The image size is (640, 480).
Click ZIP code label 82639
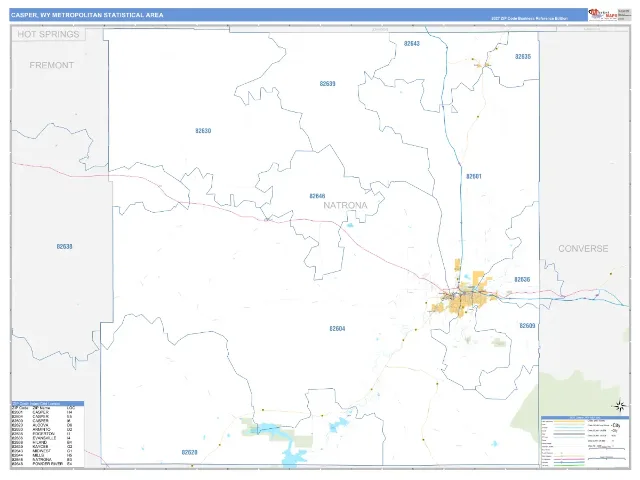click(x=327, y=84)
